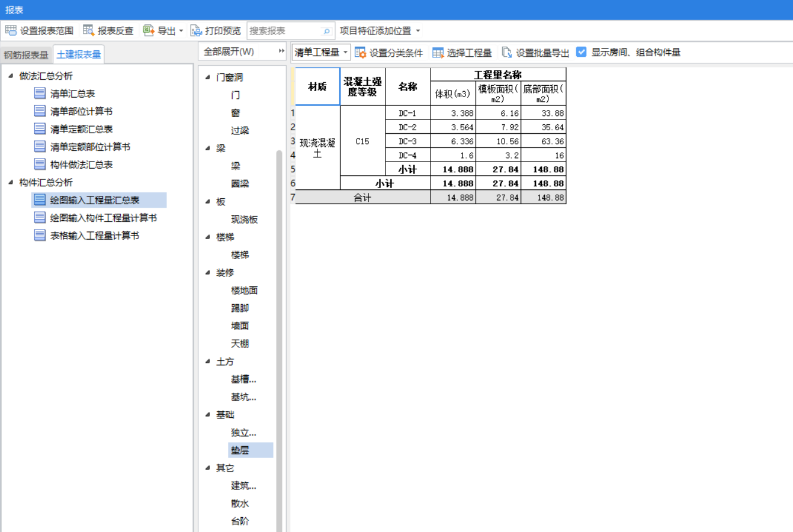793x532 pixels.
Task: Select 天棚 in component list
Action: click(x=240, y=343)
